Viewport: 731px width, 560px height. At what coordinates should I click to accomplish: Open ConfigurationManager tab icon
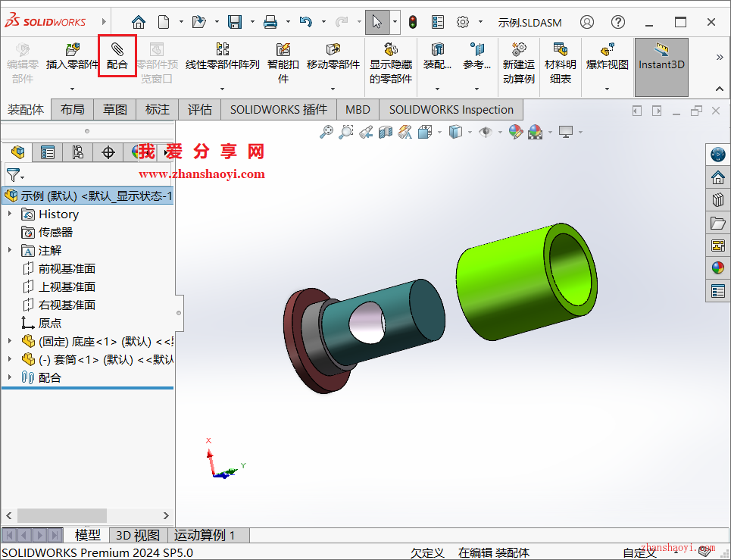click(x=78, y=152)
